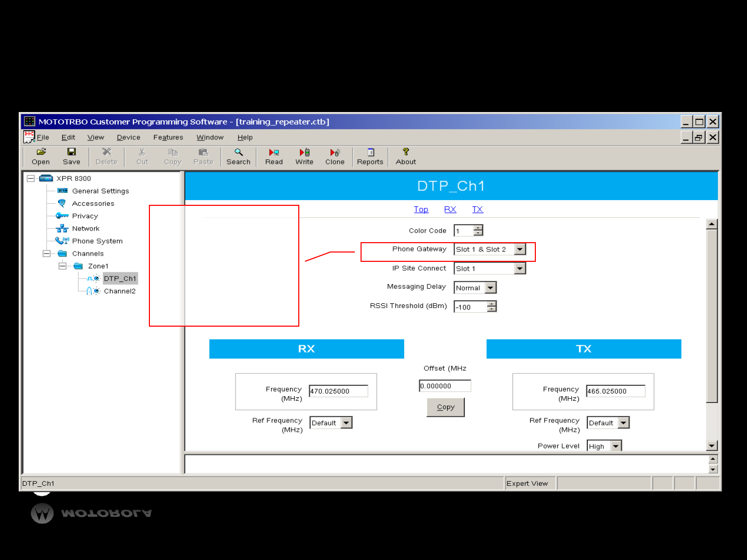Image resolution: width=747 pixels, height=560 pixels.
Task: Open the Power Level dropdown
Action: pos(616,446)
